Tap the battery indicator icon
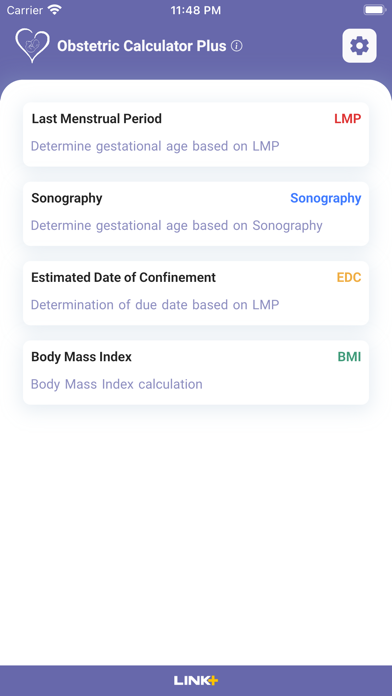 tap(374, 10)
